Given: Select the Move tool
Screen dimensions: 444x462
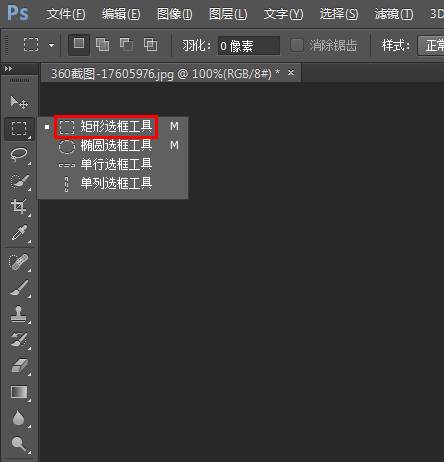Looking at the screenshot, I should (x=19, y=102).
